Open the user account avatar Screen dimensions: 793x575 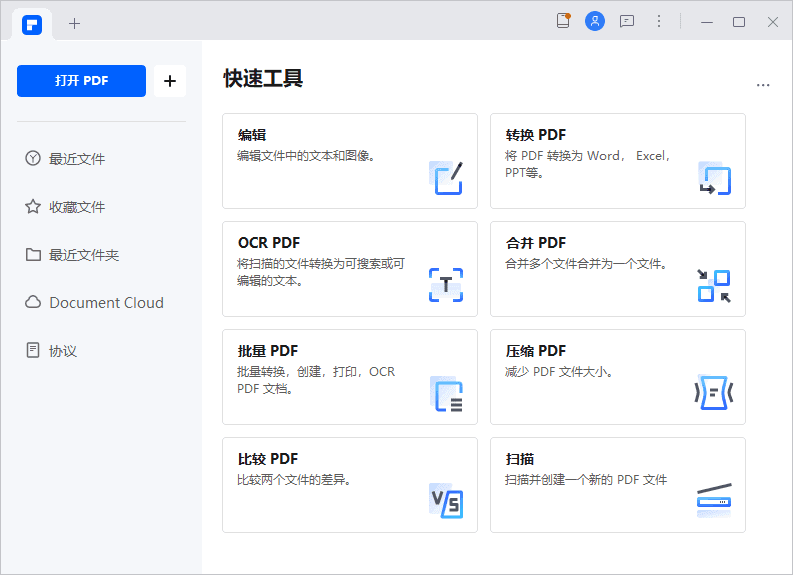[x=595, y=21]
